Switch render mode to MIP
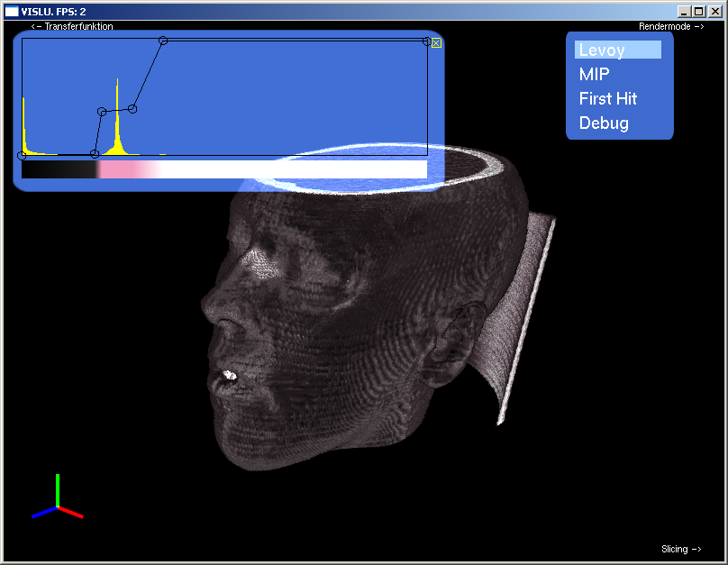 [595, 75]
